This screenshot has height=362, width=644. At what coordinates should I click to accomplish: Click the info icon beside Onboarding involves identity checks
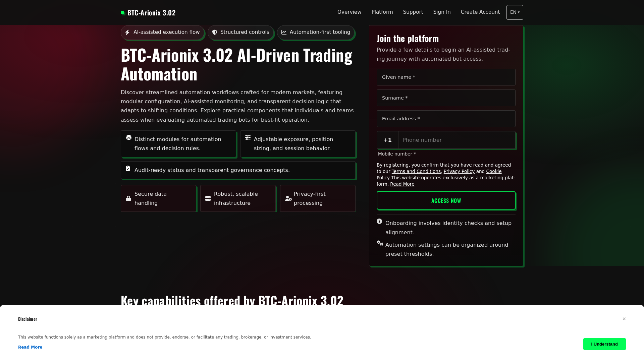[x=379, y=221]
